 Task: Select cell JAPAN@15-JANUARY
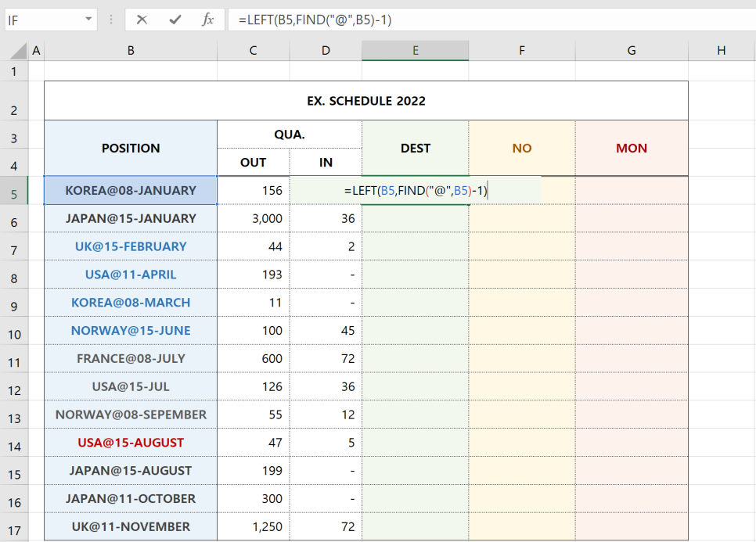(x=131, y=218)
